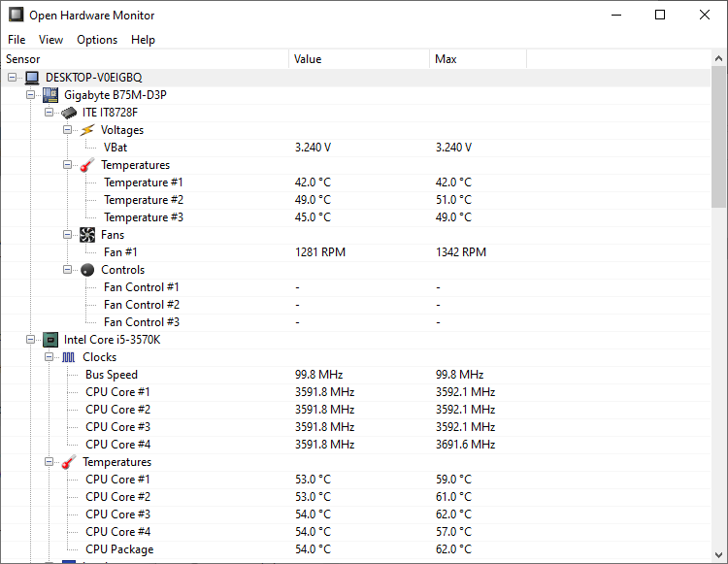Click the Max column header

pyautogui.click(x=478, y=59)
